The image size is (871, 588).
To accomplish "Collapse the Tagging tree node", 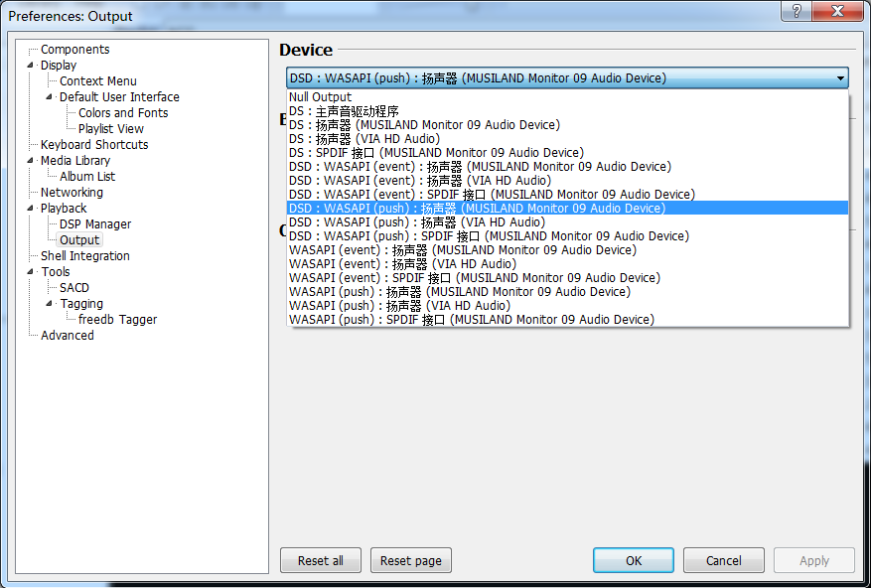I will tap(50, 304).
